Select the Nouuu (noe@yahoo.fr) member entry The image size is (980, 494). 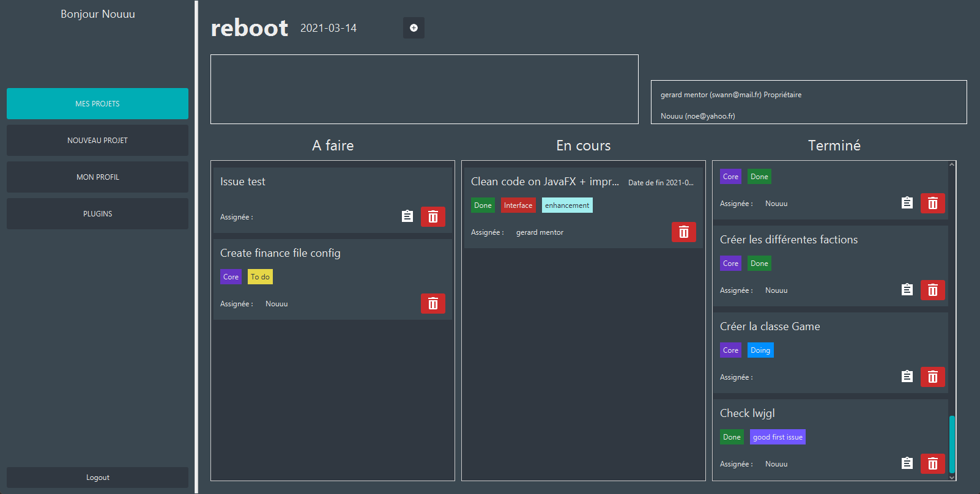(x=698, y=116)
